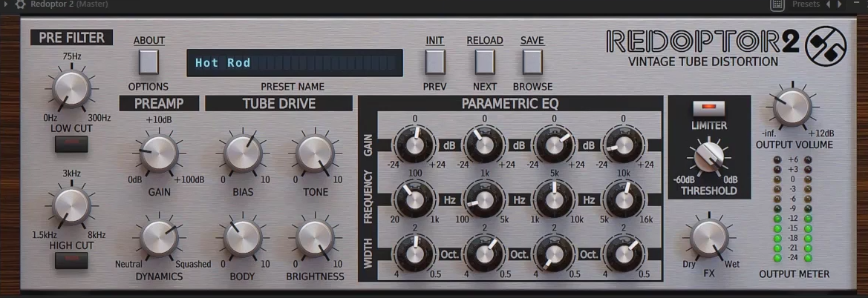Click the Dry/Wet FX knob
Image resolution: width=868 pixels, height=298 pixels.
pyautogui.click(x=711, y=239)
